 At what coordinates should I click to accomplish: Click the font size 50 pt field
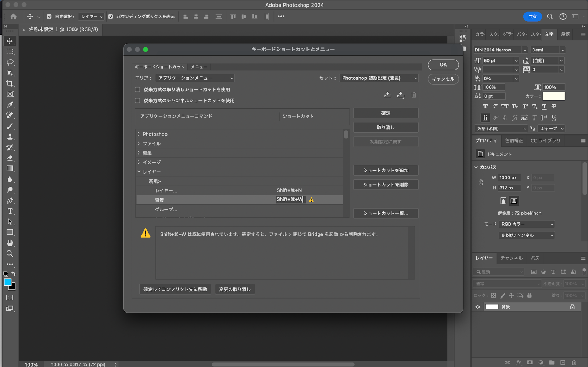point(498,60)
